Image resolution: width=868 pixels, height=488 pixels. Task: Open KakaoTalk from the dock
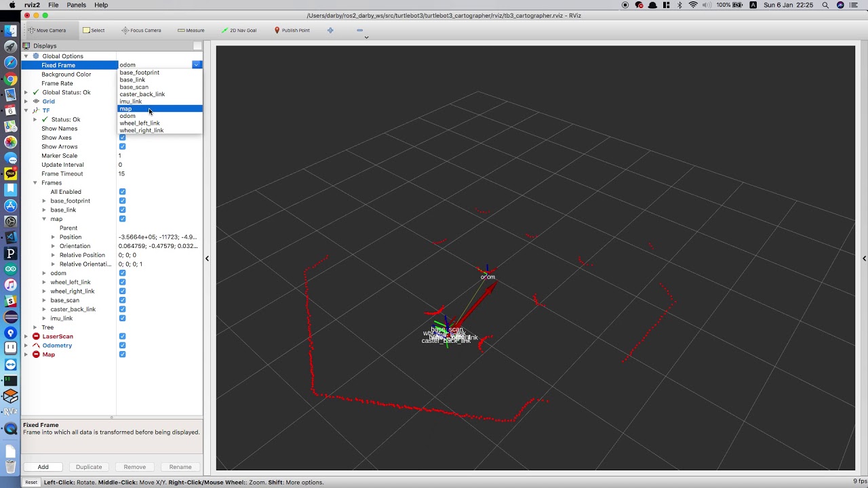click(10, 174)
